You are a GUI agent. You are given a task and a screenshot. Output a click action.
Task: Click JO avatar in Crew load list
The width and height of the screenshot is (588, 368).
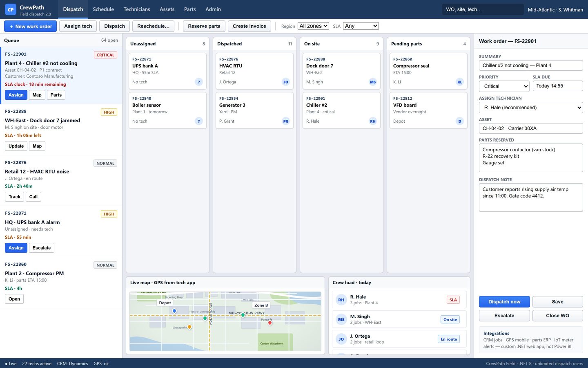point(341,339)
